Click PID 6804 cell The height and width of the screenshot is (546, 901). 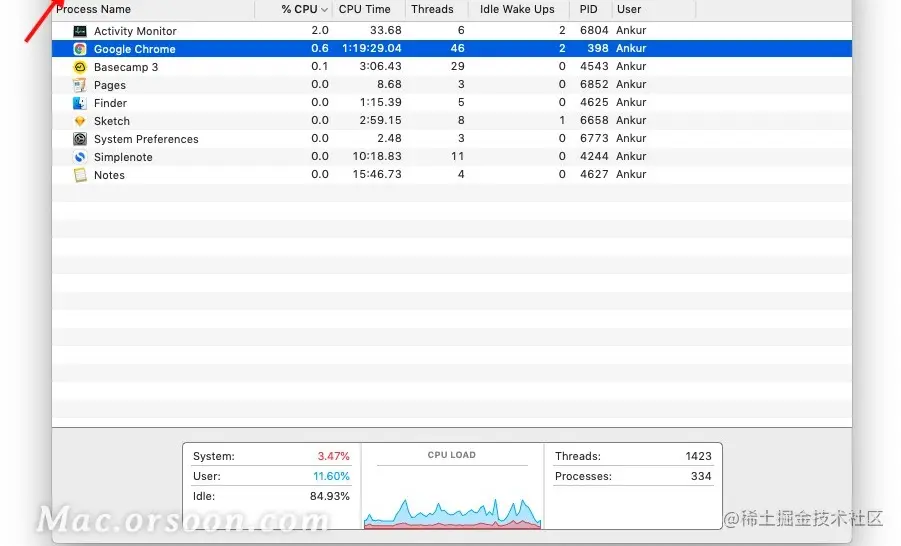(x=594, y=30)
